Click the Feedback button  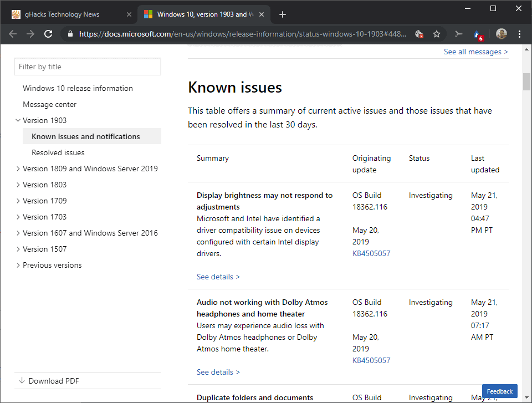[500, 391]
